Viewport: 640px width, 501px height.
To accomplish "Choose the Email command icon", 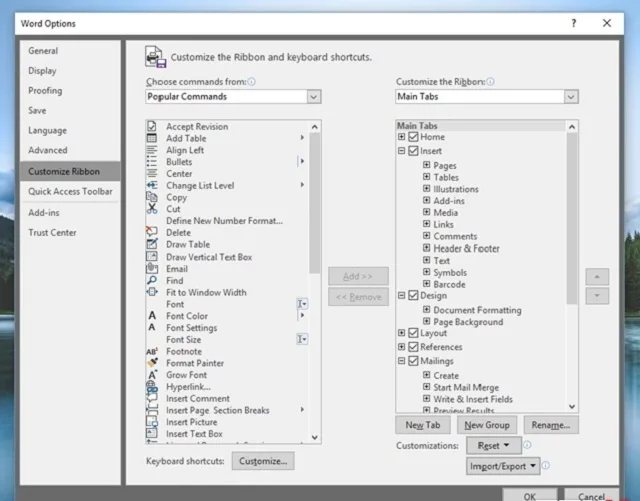I will (152, 268).
